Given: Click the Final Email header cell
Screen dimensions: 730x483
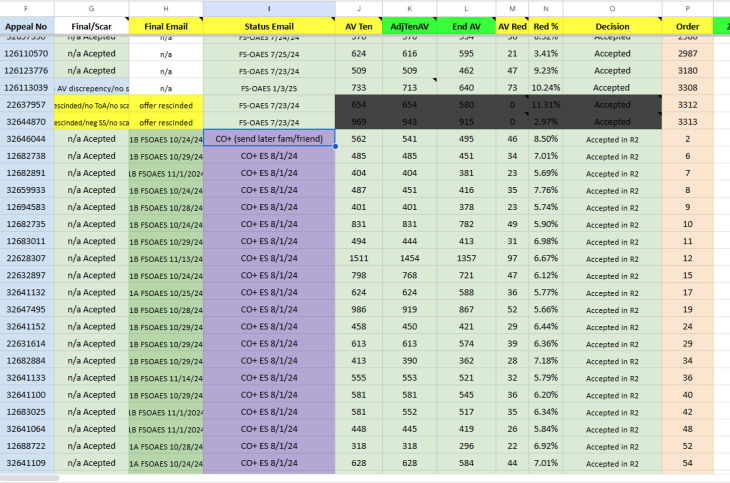Looking at the screenshot, I should pyautogui.click(x=165, y=24).
